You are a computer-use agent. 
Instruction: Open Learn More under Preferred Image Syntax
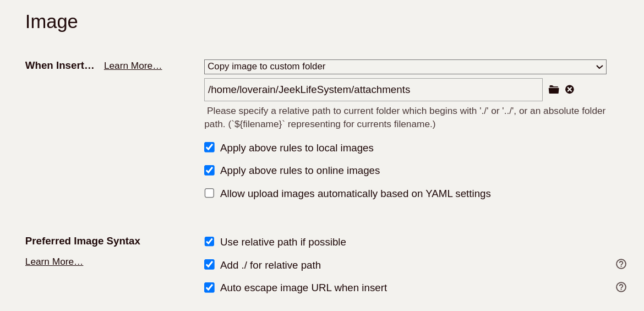pyautogui.click(x=54, y=262)
